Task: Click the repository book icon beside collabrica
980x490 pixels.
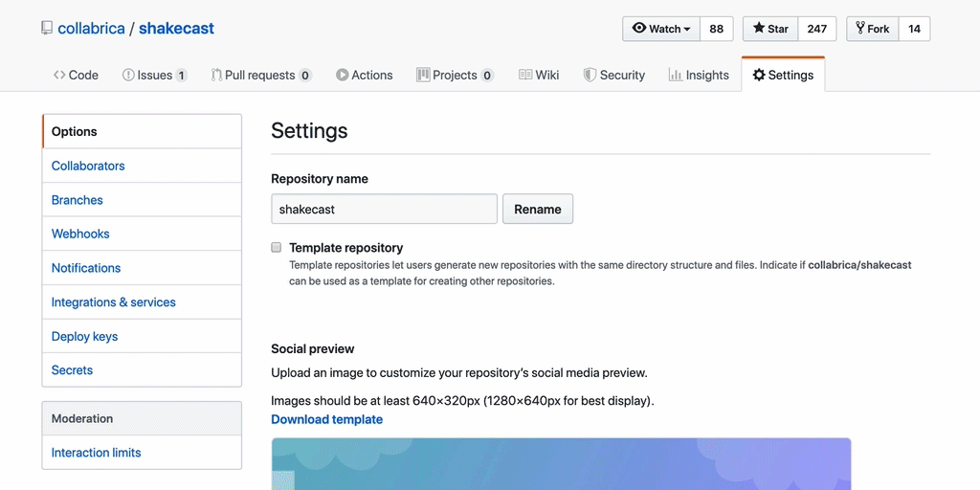Action: (47, 29)
